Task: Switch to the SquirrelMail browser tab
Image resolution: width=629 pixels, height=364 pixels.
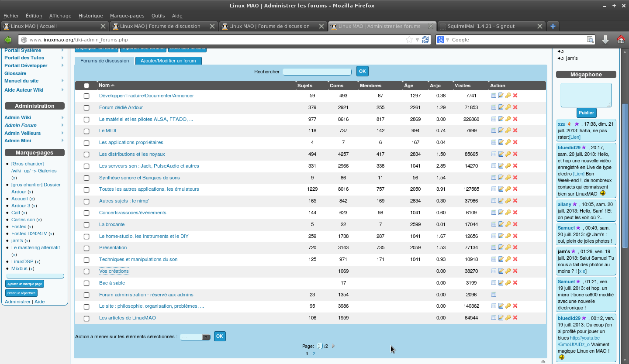Action: (x=491, y=26)
